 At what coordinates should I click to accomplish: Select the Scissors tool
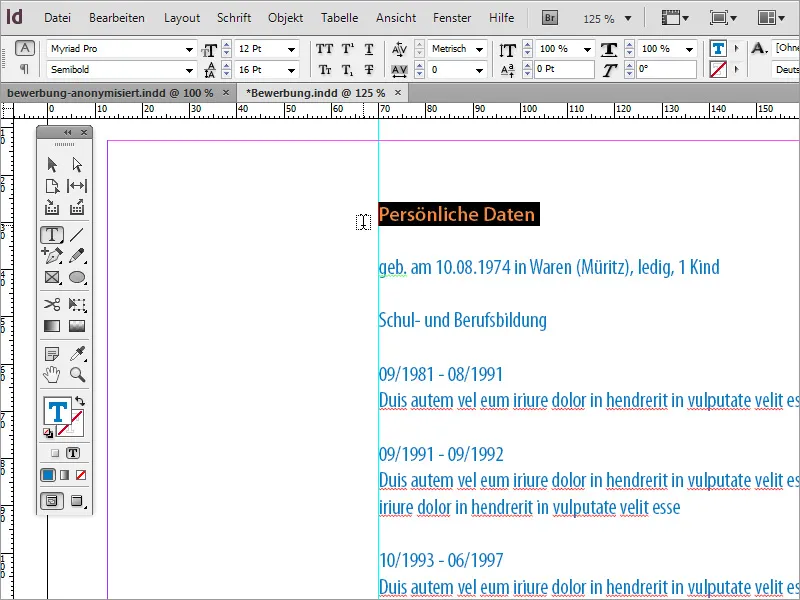point(52,305)
